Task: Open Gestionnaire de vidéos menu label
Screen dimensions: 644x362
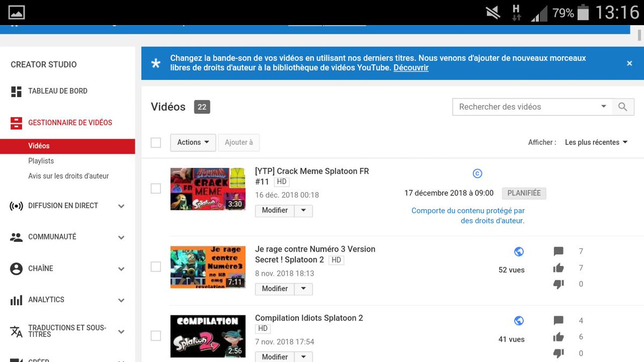Action: pos(70,123)
